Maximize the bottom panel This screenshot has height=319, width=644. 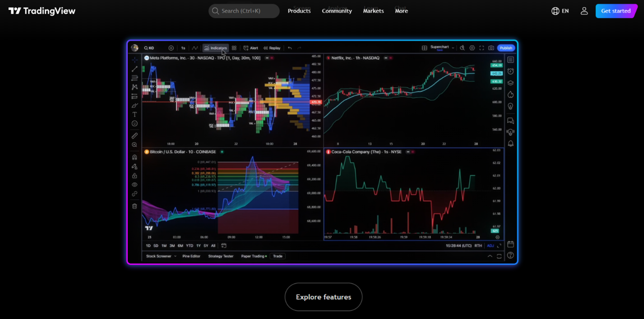[499, 256]
